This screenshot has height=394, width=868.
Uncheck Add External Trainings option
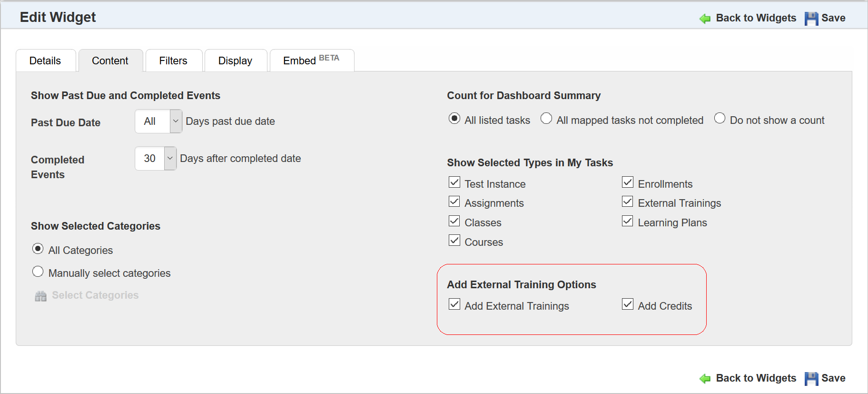click(x=454, y=304)
